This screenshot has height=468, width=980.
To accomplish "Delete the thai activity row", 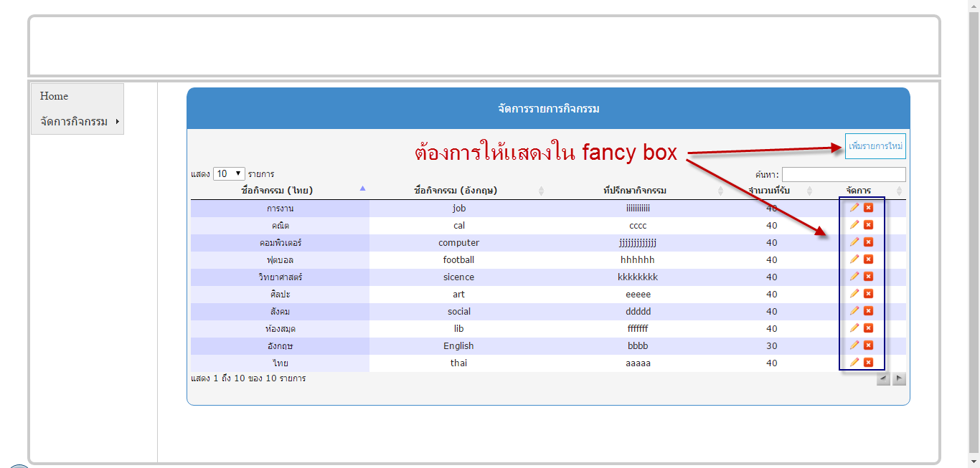I will [x=868, y=363].
